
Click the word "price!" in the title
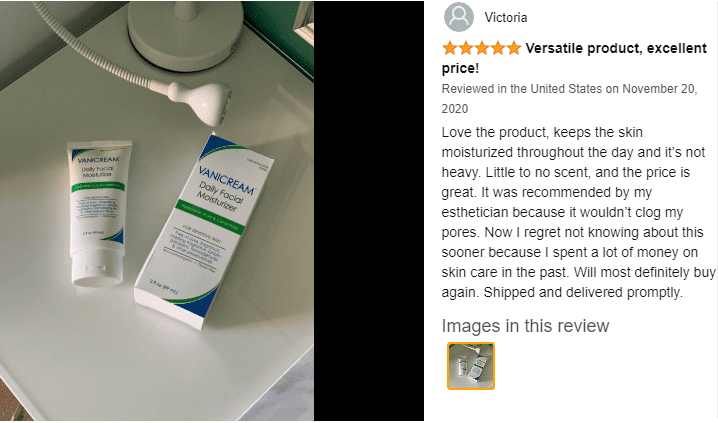[x=460, y=69]
